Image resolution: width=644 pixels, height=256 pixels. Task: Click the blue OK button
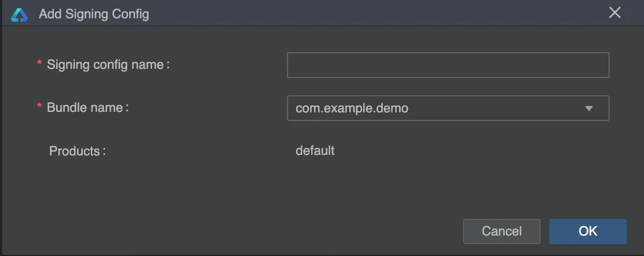tap(588, 231)
